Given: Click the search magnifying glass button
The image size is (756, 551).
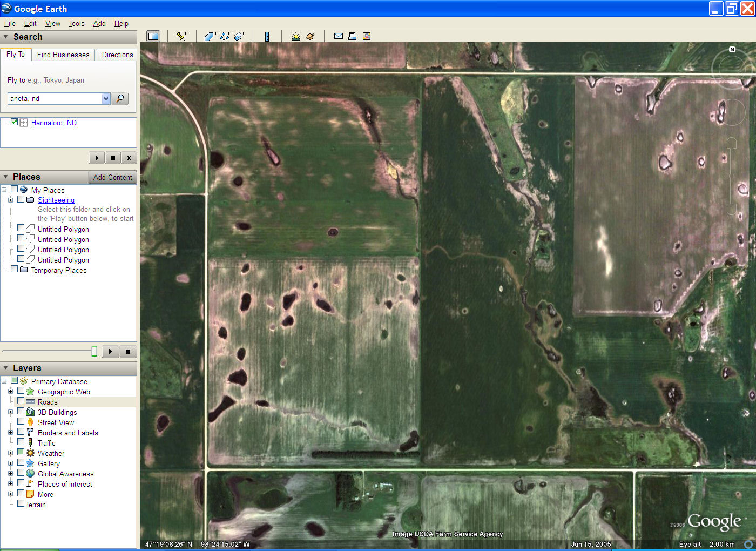Looking at the screenshot, I should click(120, 99).
